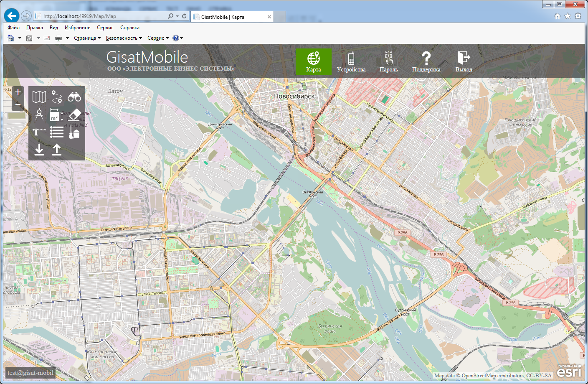Select the route track tool with pins
The width and height of the screenshot is (588, 384).
coord(57,97)
